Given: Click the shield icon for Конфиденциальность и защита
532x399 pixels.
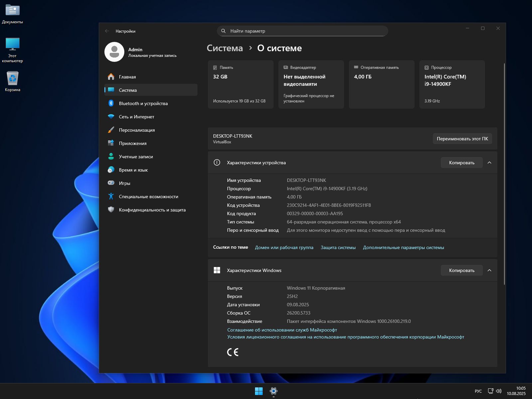Looking at the screenshot, I should point(111,210).
